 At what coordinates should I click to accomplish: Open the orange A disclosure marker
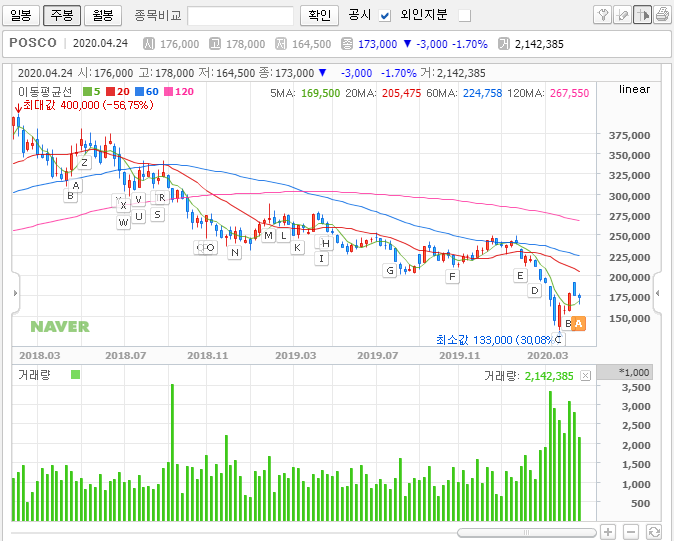coord(579,324)
